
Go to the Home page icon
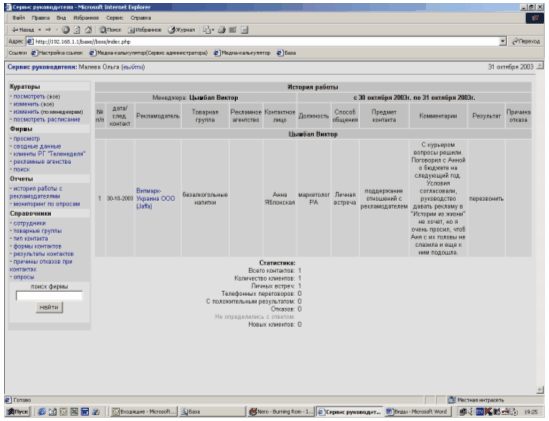[88, 30]
